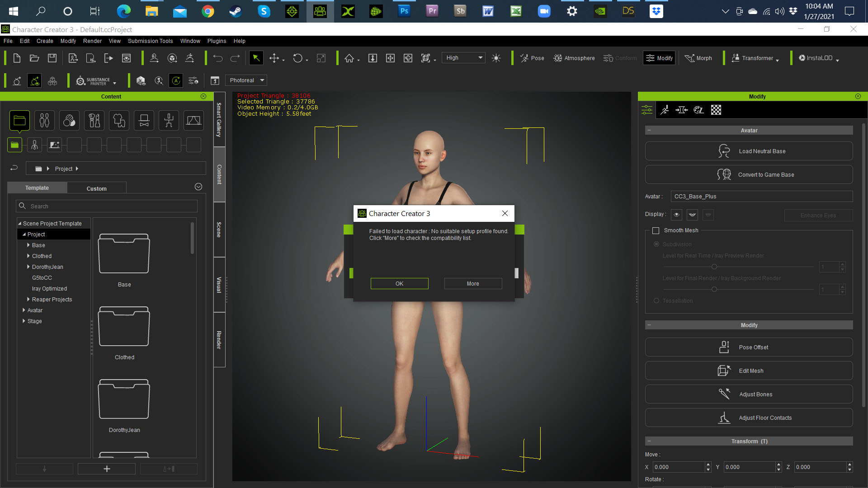868x488 pixels.
Task: Open the InstaLOD dropdown menu
Action: (x=819, y=58)
